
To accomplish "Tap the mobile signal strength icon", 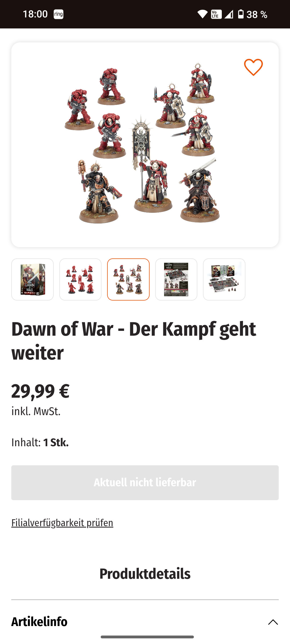I will [x=229, y=14].
